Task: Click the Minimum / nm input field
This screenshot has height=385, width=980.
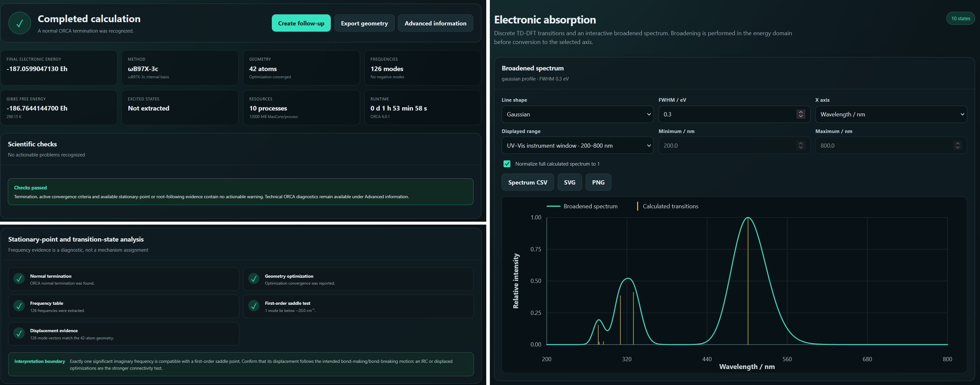Action: tap(734, 145)
